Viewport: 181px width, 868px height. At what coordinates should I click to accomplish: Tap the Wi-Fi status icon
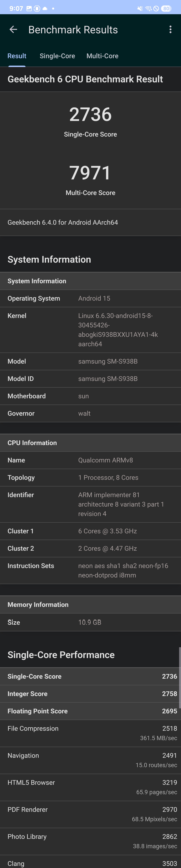148,8
